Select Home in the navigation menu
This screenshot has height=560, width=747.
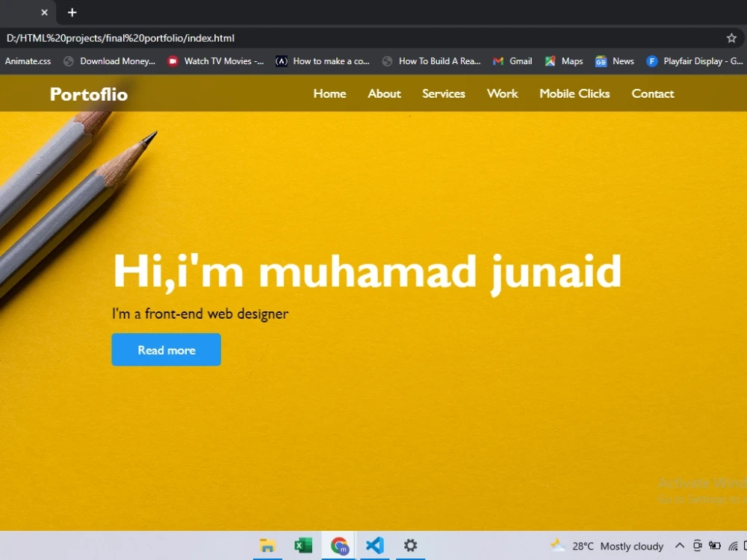(x=329, y=93)
